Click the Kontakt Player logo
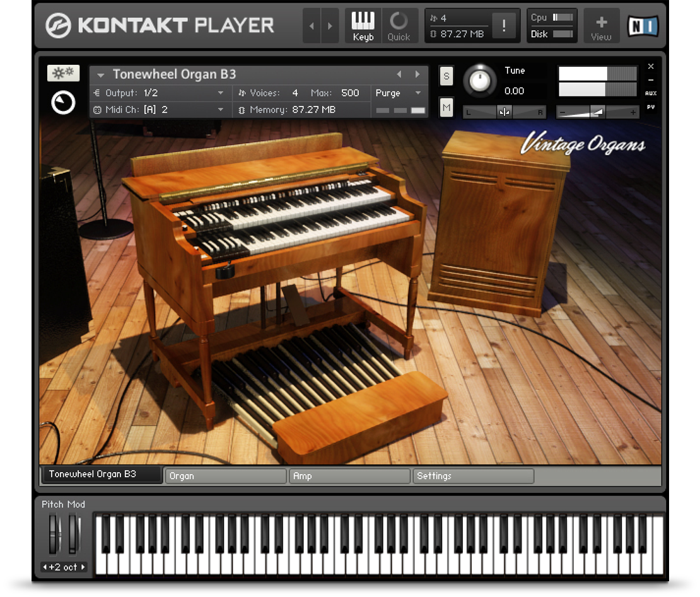 (160, 25)
